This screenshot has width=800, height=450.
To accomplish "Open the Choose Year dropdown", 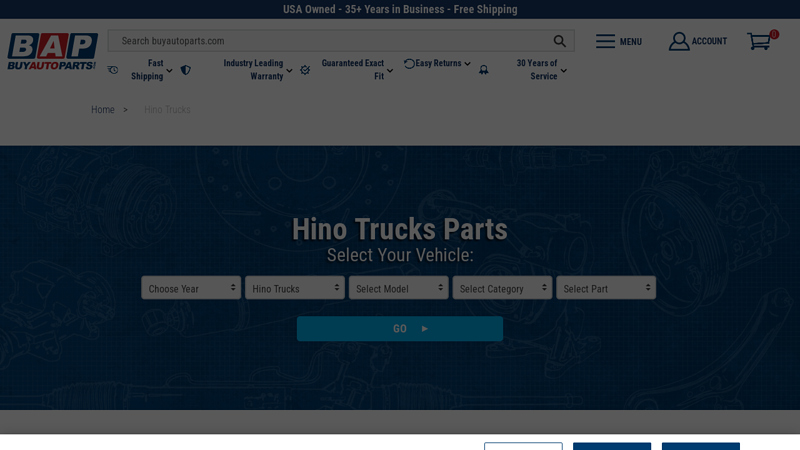I will point(191,288).
